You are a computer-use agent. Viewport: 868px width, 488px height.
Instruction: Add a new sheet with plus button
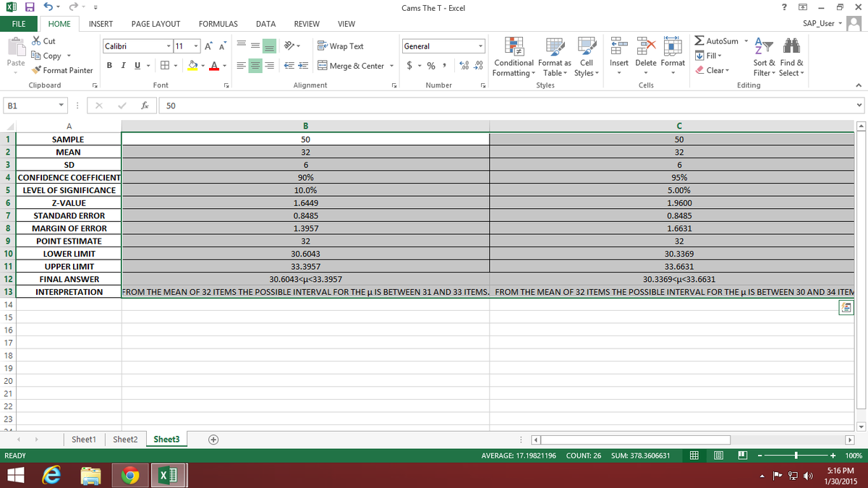213,440
